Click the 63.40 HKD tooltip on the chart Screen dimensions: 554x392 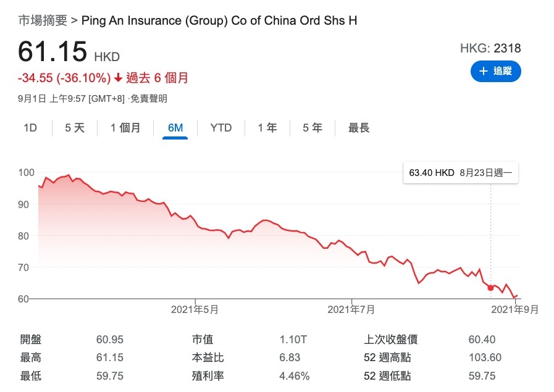point(460,172)
